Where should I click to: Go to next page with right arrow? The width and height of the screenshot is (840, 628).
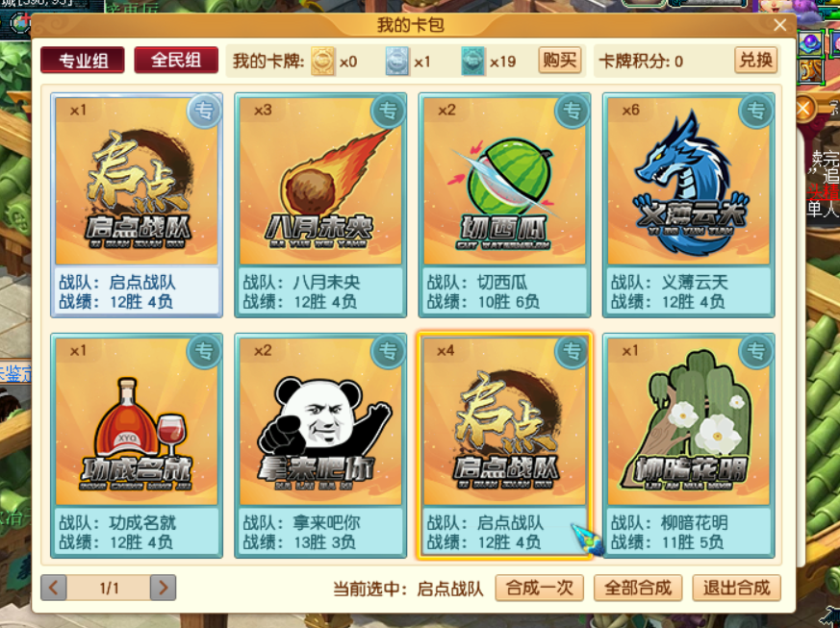pyautogui.click(x=163, y=588)
